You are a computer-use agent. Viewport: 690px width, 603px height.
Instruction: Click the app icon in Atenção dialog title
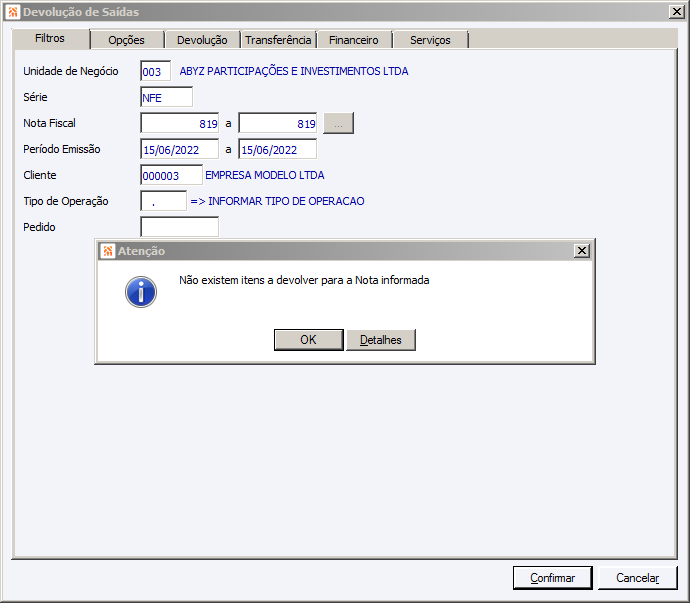pos(108,251)
